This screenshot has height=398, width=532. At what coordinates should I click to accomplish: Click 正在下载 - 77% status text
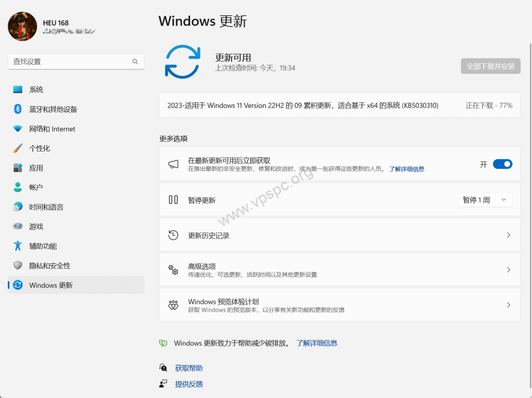(489, 105)
